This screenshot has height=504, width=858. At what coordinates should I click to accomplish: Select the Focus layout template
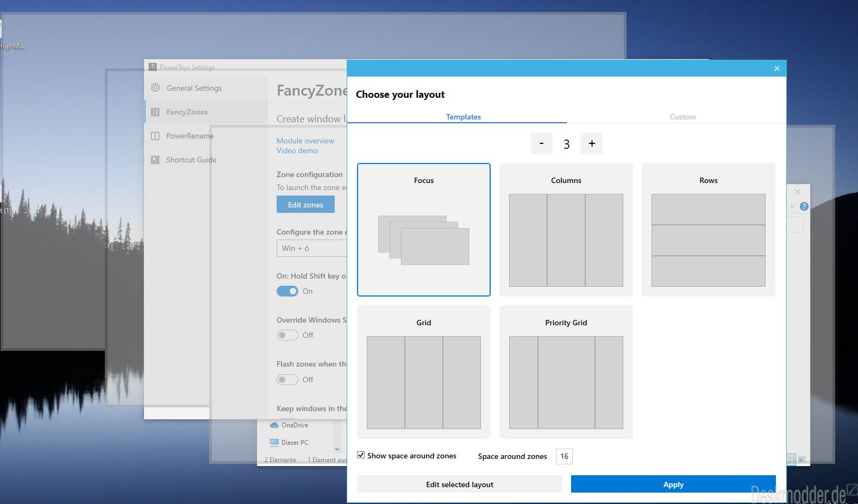coord(424,230)
